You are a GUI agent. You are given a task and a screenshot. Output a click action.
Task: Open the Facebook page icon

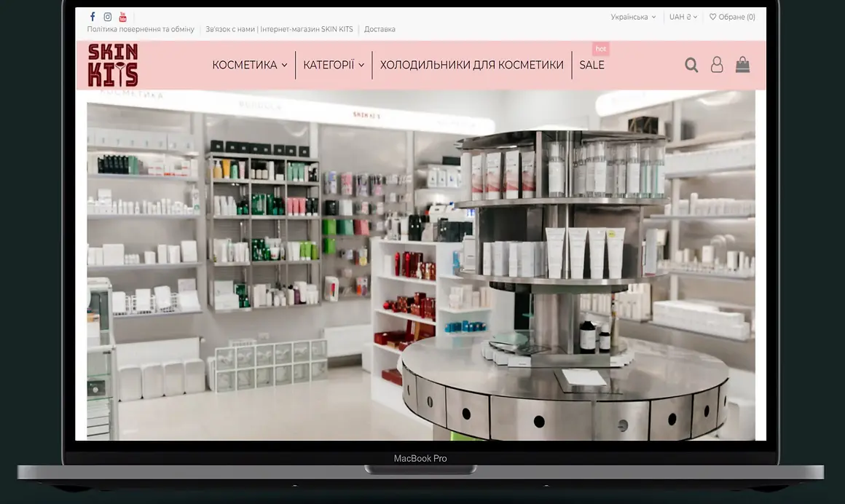point(93,17)
